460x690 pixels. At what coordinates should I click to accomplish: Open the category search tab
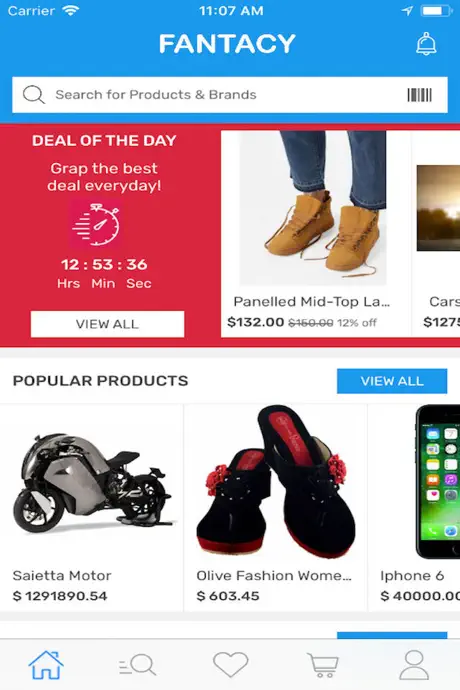click(x=137, y=664)
